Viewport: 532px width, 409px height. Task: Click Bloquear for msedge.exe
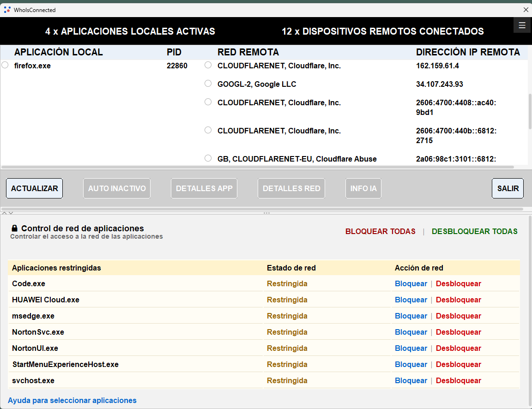click(411, 316)
